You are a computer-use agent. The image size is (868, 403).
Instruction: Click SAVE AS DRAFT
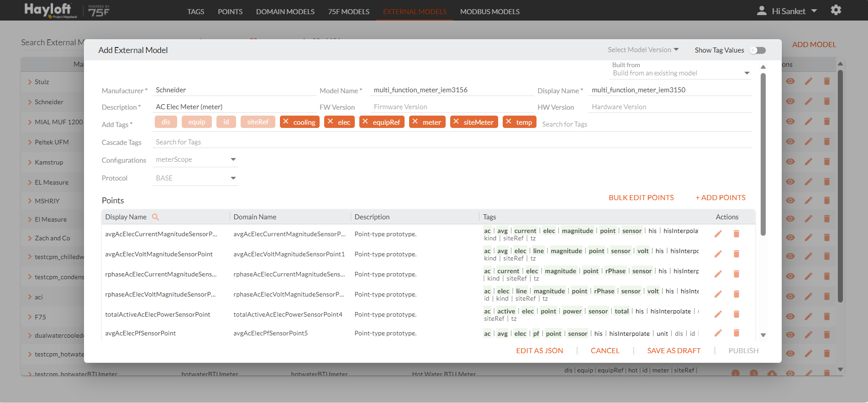[674, 350]
